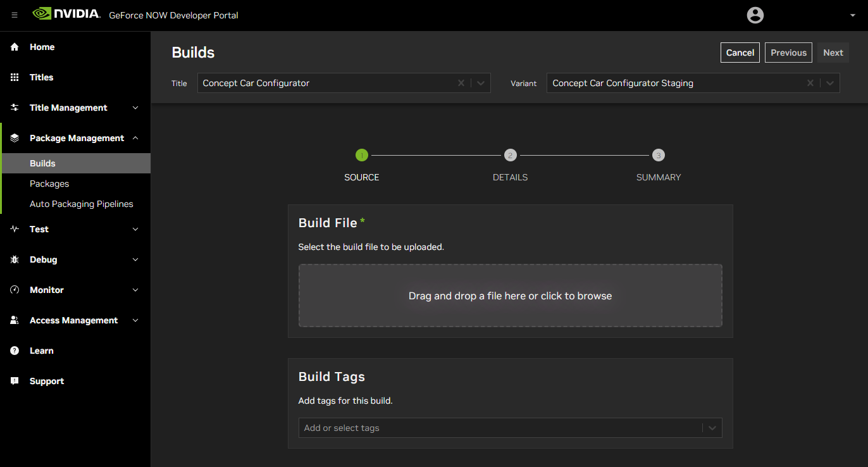
Task: Click the Concept Car Configurator Staging field
Action: [x=693, y=83]
